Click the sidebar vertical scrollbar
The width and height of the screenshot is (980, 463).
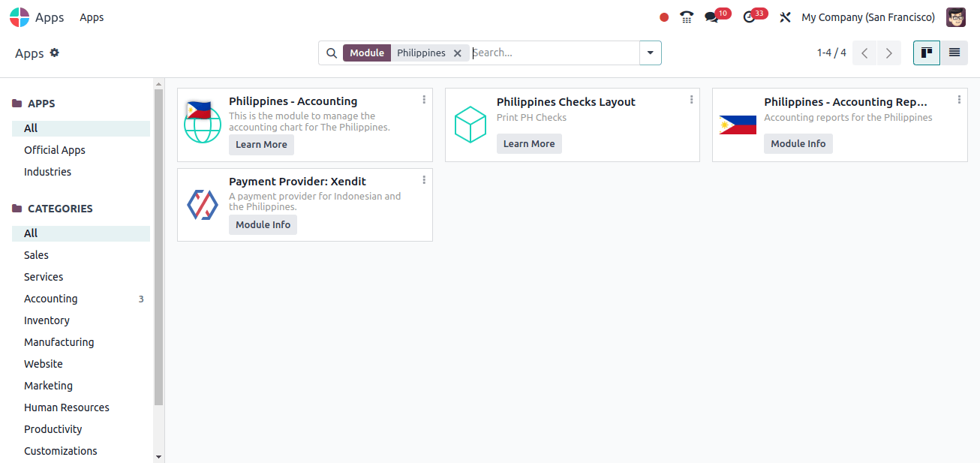(x=158, y=246)
